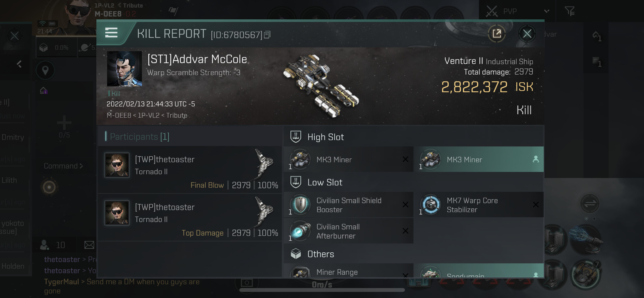Select the Civilian Small Shield Booster icon

coord(300,205)
